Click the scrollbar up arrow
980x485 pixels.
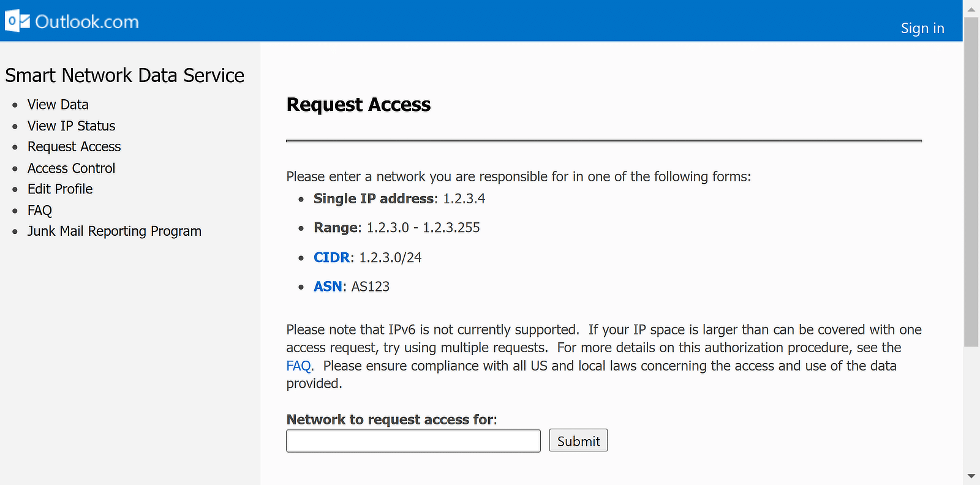(x=971, y=9)
